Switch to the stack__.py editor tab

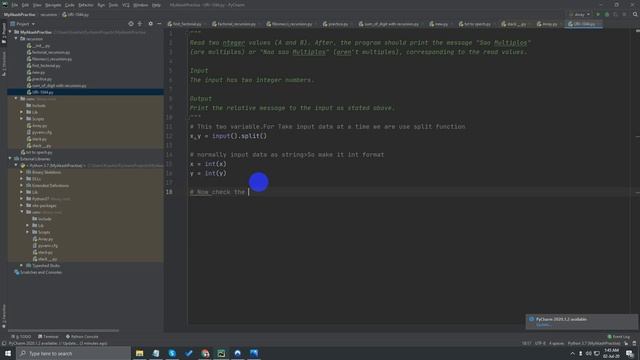pos(513,24)
